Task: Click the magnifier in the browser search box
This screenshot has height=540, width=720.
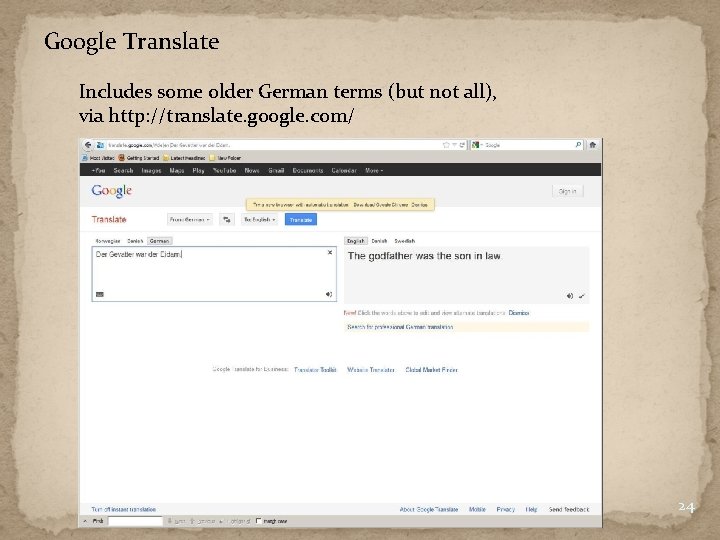Action: click(578, 145)
